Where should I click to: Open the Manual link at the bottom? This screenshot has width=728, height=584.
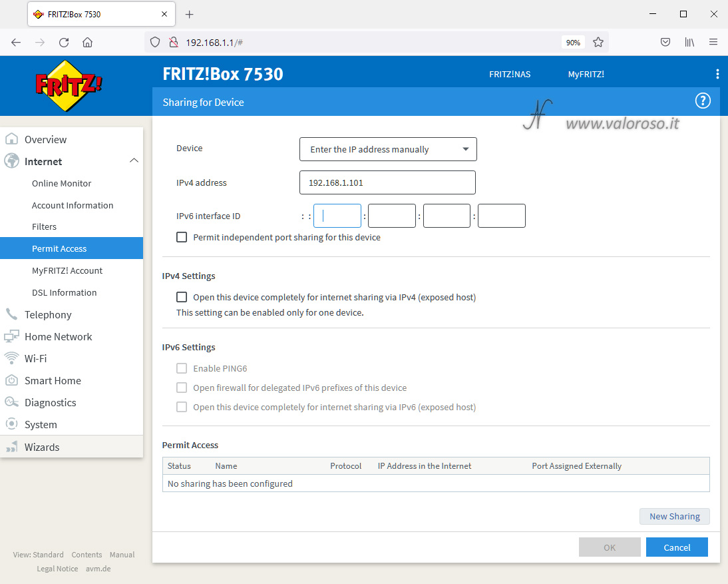(x=122, y=554)
